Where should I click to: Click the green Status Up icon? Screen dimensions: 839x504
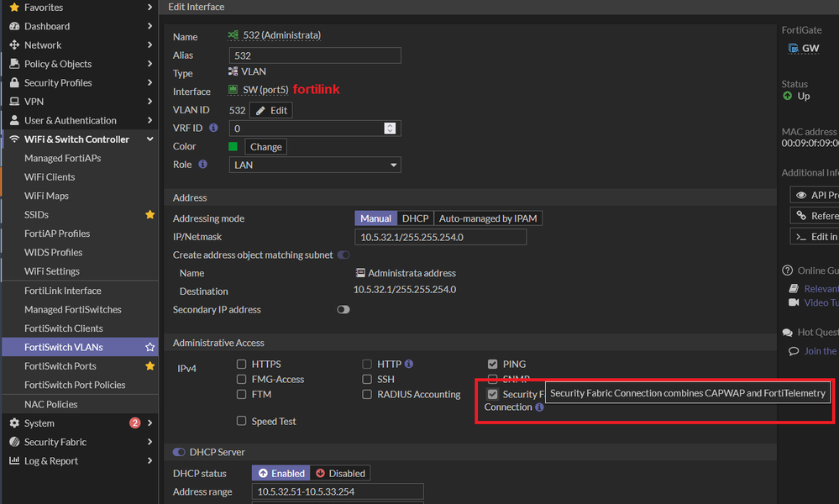(788, 96)
